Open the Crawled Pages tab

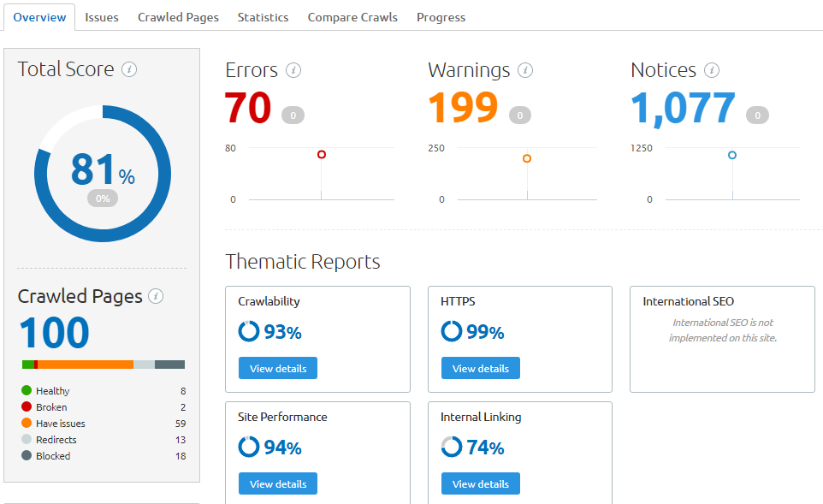pyautogui.click(x=178, y=17)
